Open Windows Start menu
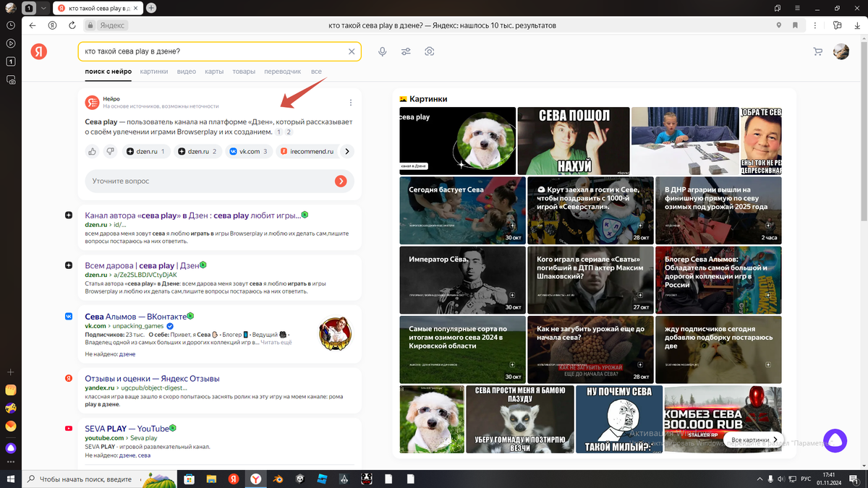This screenshot has width=868, height=488. pyautogui.click(x=10, y=479)
